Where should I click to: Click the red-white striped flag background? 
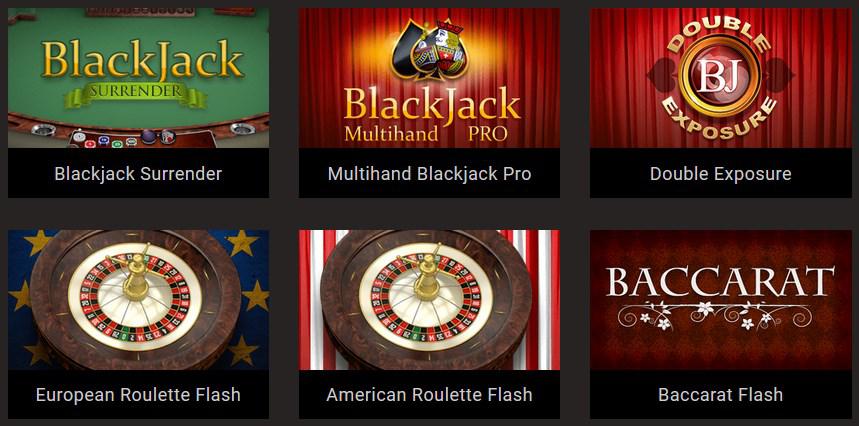pos(542,300)
